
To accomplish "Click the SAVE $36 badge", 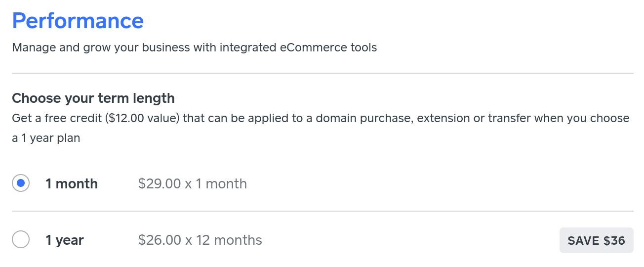I will click(x=596, y=240).
